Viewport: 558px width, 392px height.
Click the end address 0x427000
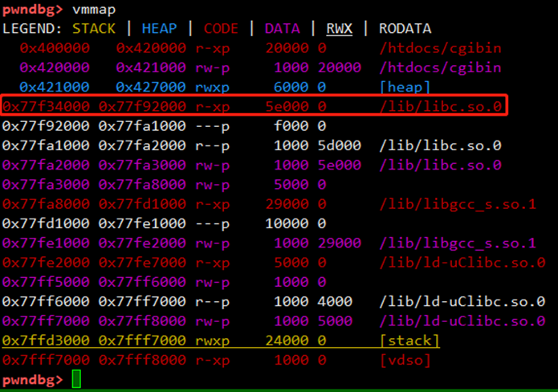coord(151,88)
